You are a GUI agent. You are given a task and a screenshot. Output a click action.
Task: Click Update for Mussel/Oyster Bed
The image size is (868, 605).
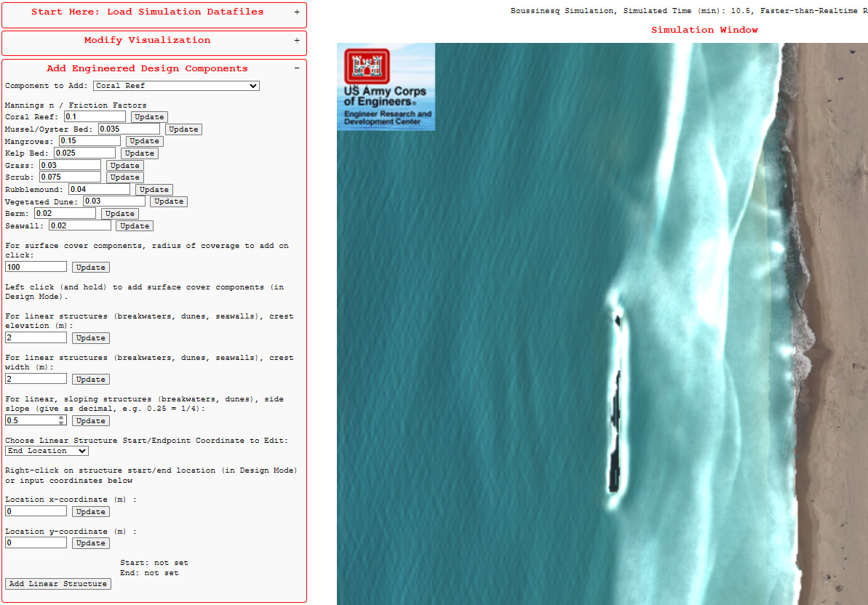pos(183,129)
